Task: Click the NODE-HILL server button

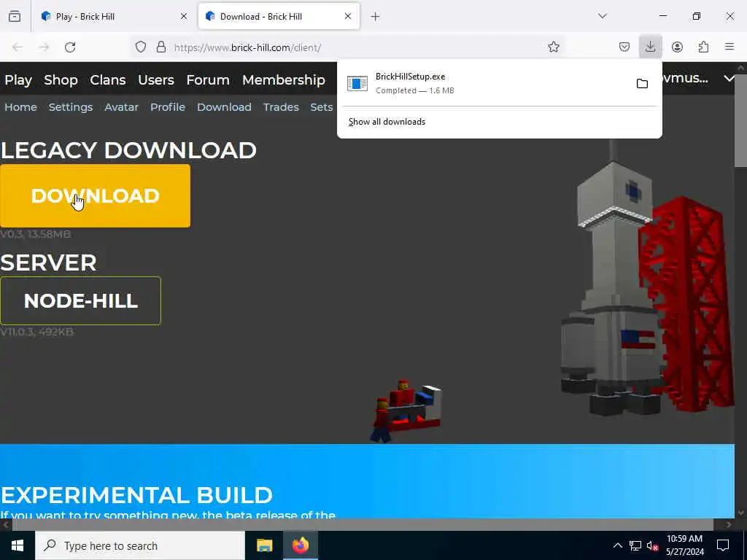Action: [x=80, y=300]
